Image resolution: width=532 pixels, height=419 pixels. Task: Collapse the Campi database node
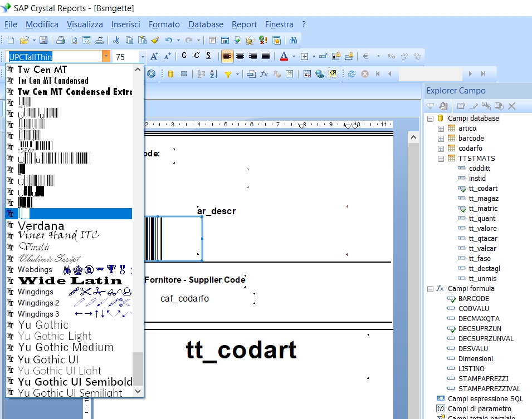[x=430, y=119]
